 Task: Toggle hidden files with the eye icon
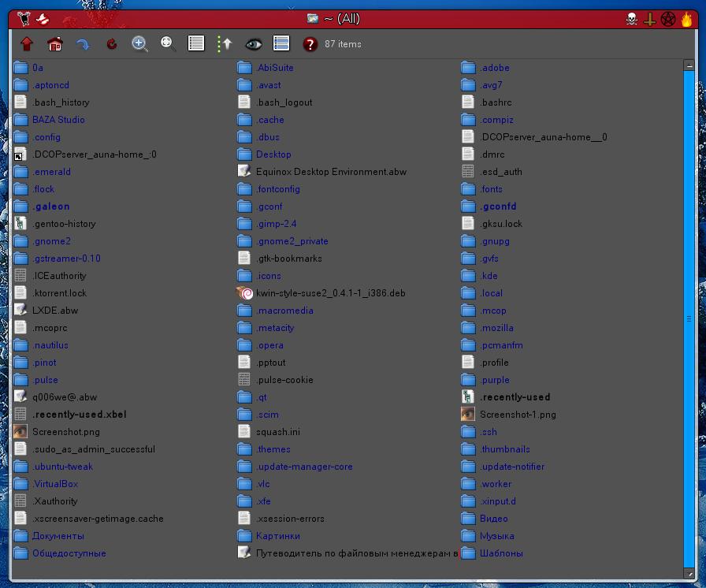coord(254,43)
